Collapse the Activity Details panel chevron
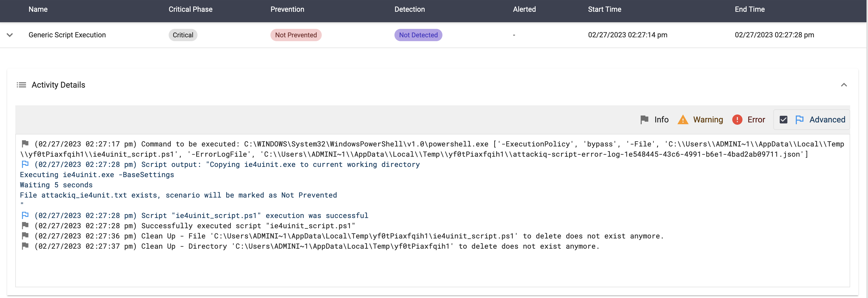 844,85
